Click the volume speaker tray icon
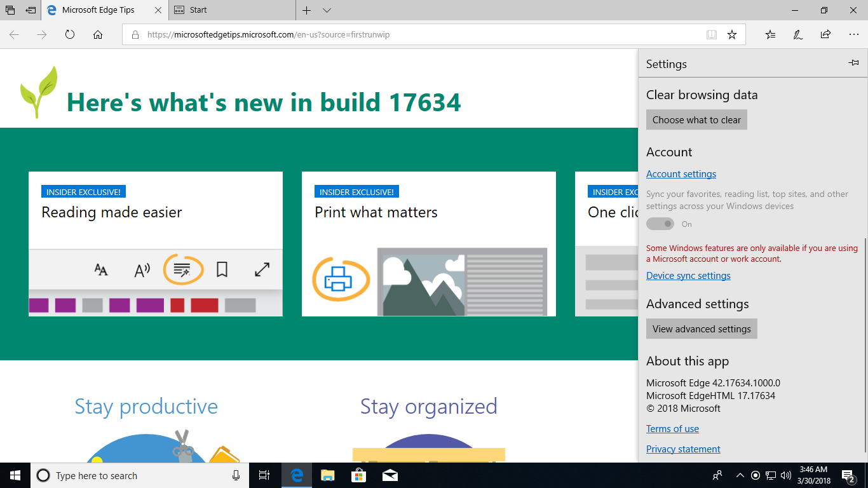 point(786,475)
